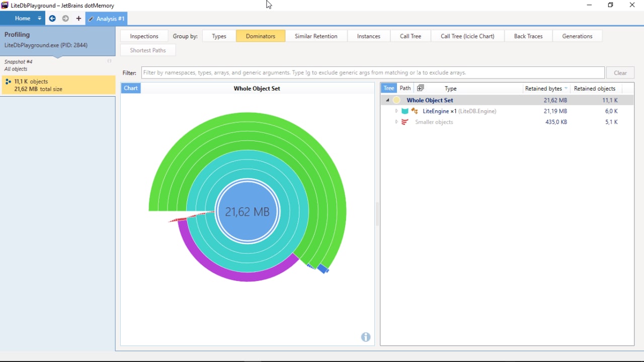Viewport: 644px width, 362px height.
Task: Sort by Retained bytes column
Action: tap(546, 89)
